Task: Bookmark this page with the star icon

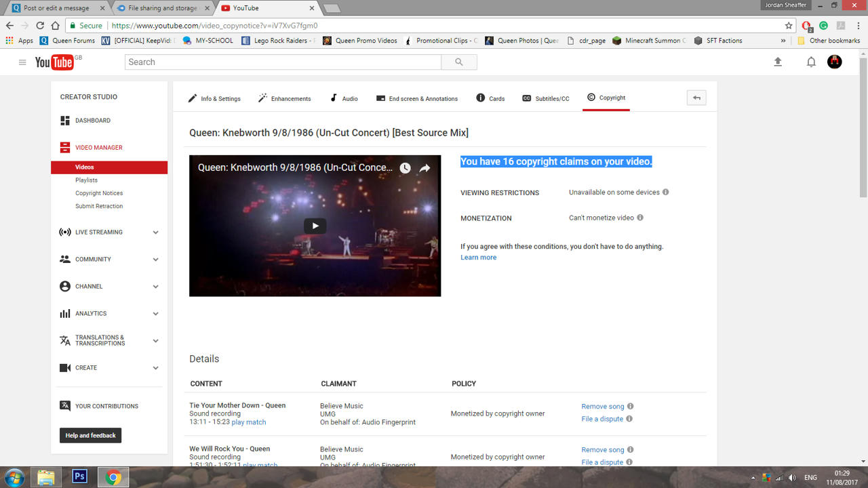Action: click(789, 26)
